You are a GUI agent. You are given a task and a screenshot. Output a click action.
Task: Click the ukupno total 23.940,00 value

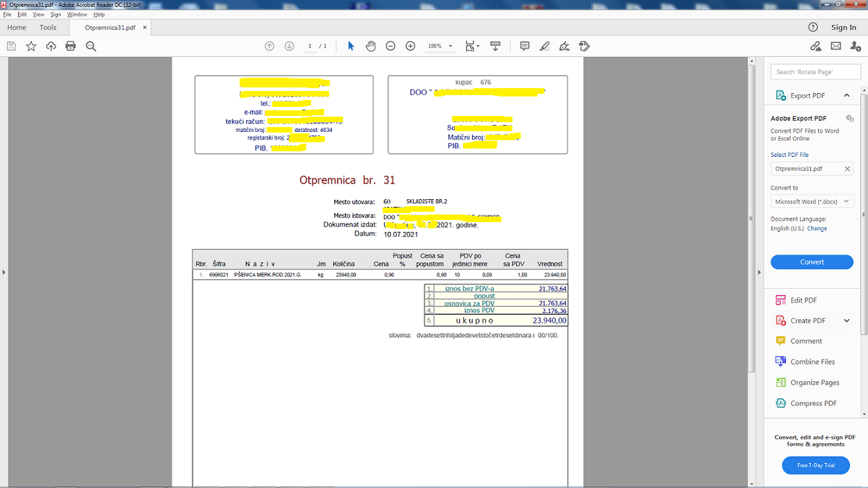point(549,321)
